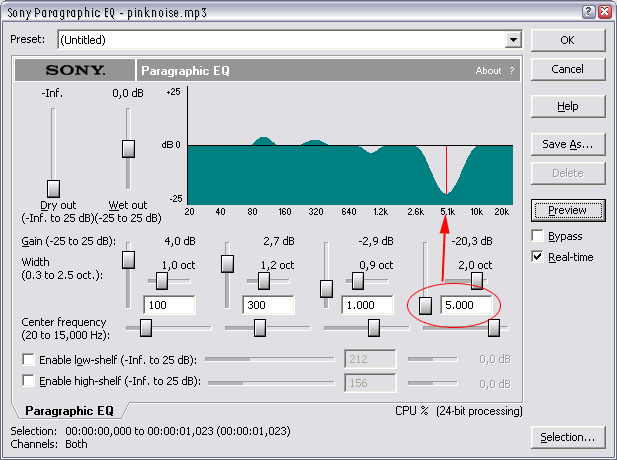Click the 5.000 center frequency field
Screen dimensions: 617x460
(467, 305)
